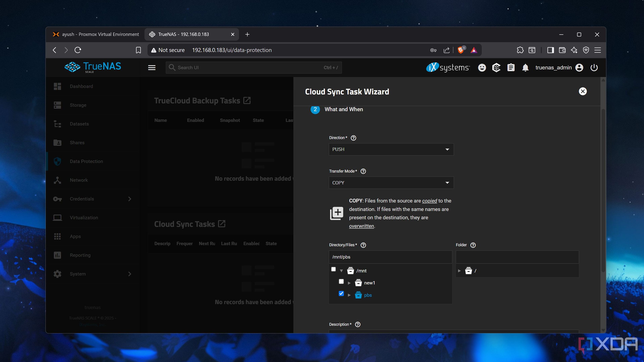
Task: Click the Directory/Files path input field
Action: [390, 257]
